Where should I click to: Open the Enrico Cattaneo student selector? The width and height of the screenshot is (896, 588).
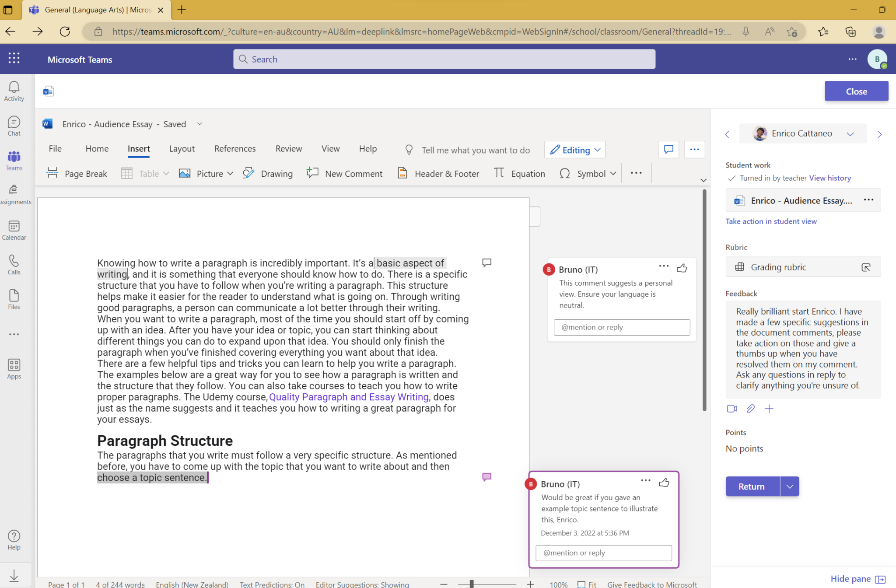(803, 133)
